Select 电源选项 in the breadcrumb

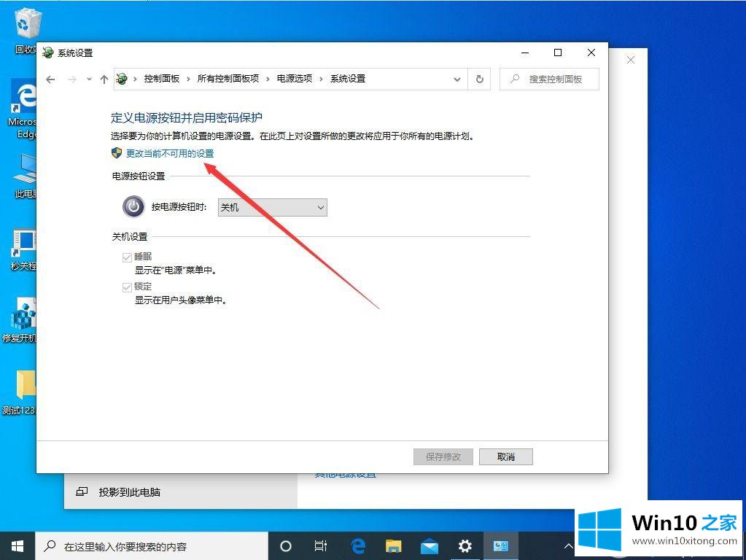(295, 79)
